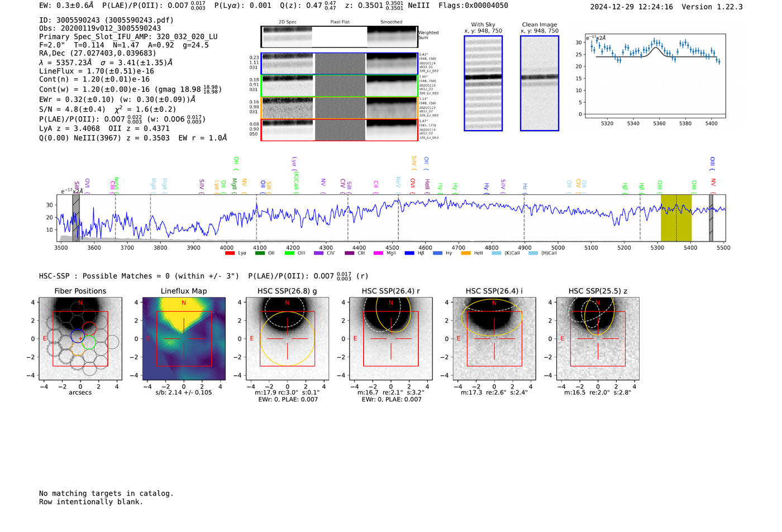Click the blue Hβ legend swatch
The width and height of the screenshot is (782, 532).
pos(409,253)
